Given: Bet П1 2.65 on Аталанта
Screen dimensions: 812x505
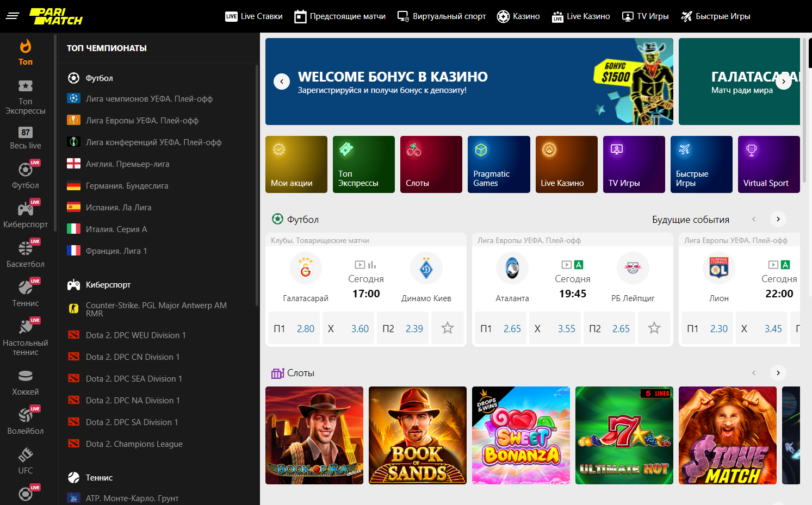Looking at the screenshot, I should [x=501, y=328].
